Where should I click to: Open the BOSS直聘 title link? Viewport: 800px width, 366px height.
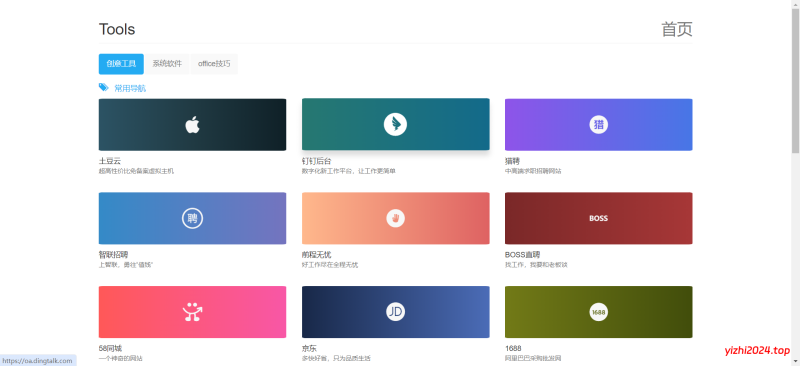coord(522,255)
